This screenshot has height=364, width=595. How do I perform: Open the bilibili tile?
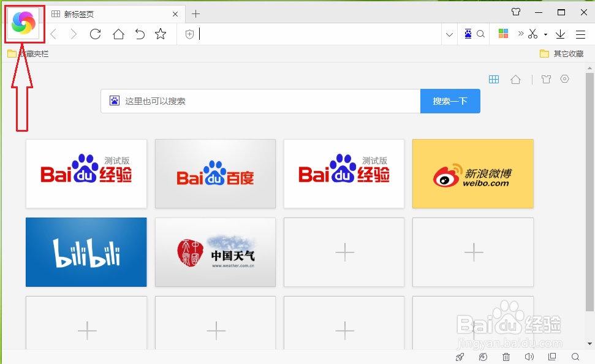click(x=86, y=252)
